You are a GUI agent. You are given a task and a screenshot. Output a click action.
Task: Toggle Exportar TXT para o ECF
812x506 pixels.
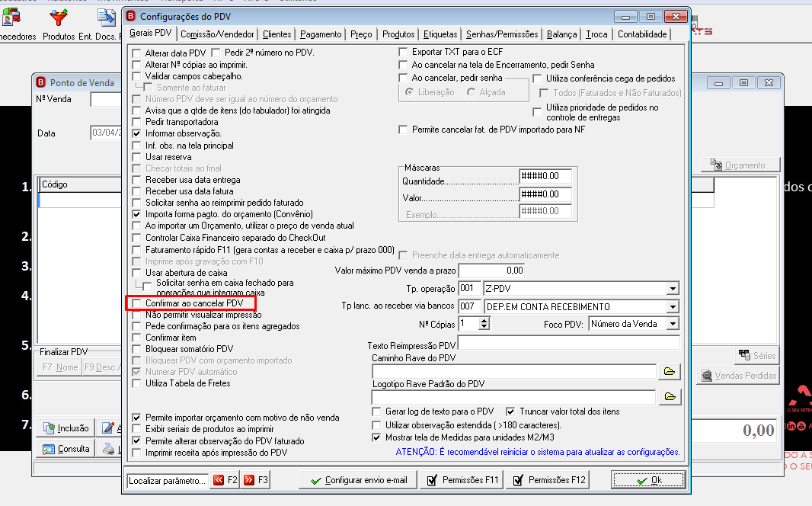tap(403, 52)
